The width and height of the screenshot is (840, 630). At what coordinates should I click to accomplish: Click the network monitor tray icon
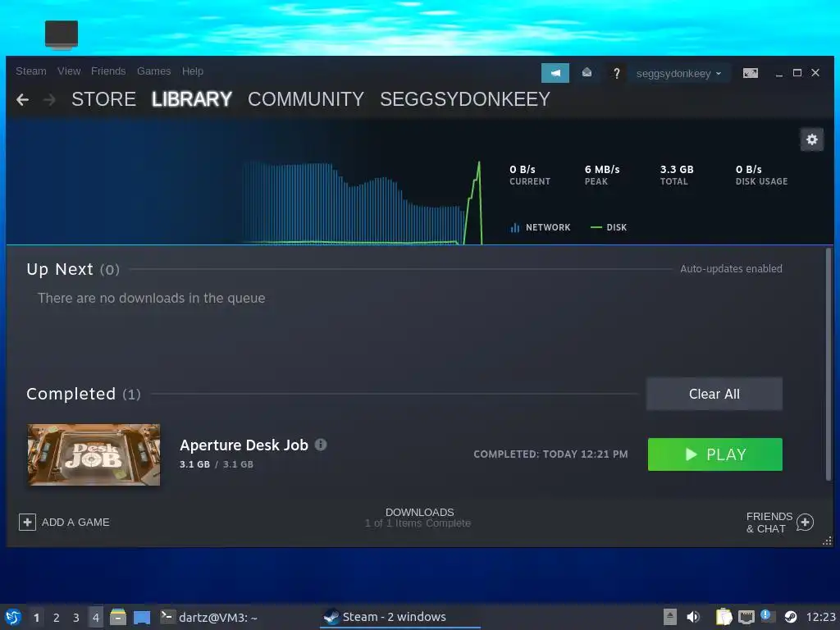(x=746, y=617)
